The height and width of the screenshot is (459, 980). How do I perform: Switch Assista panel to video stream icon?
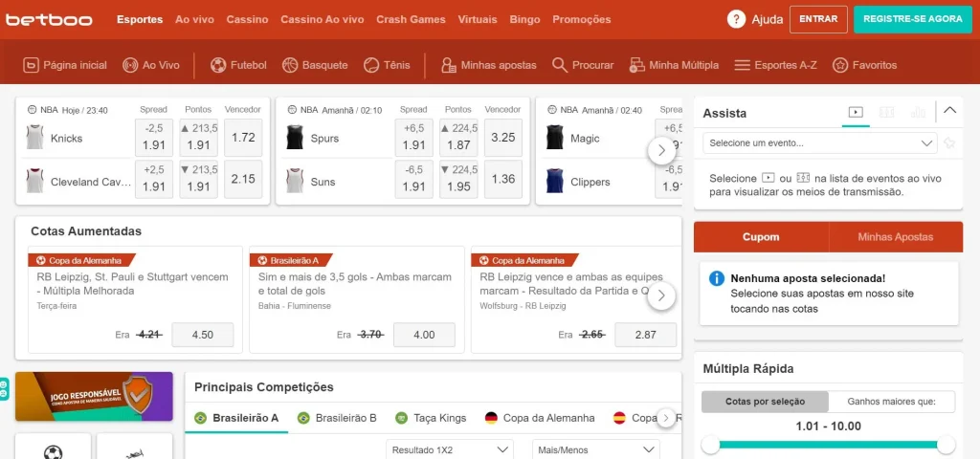856,113
